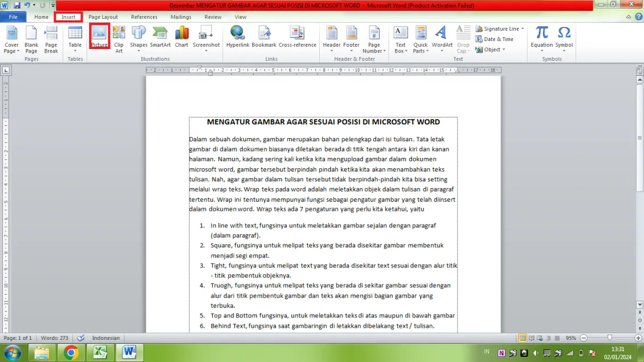This screenshot has width=644, height=362.
Task: Click the Picture button
Action: (x=99, y=36)
